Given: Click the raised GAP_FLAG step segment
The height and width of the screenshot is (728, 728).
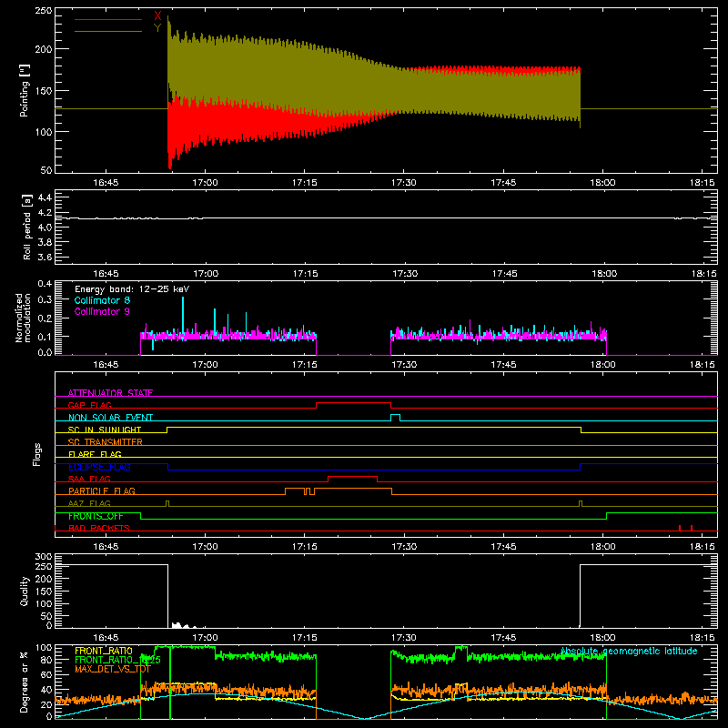Looking at the screenshot, I should click(x=353, y=403).
